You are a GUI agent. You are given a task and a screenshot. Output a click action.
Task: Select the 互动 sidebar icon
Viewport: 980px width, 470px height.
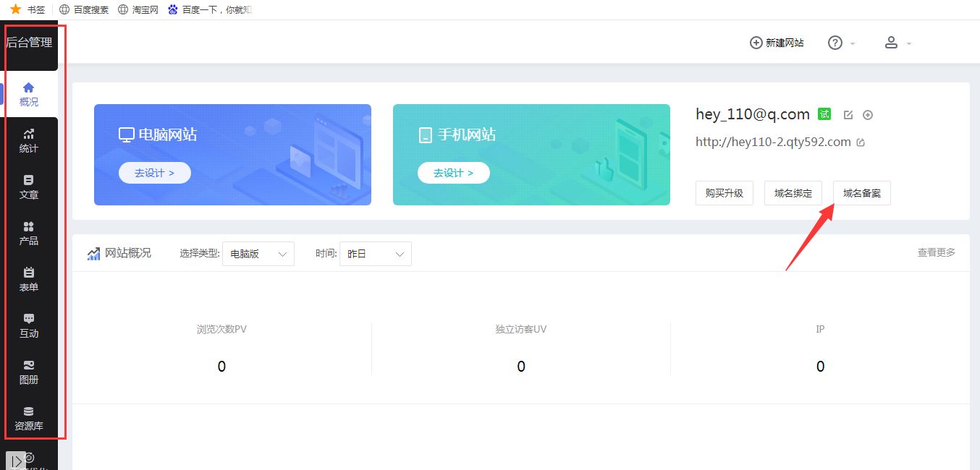pyautogui.click(x=28, y=325)
